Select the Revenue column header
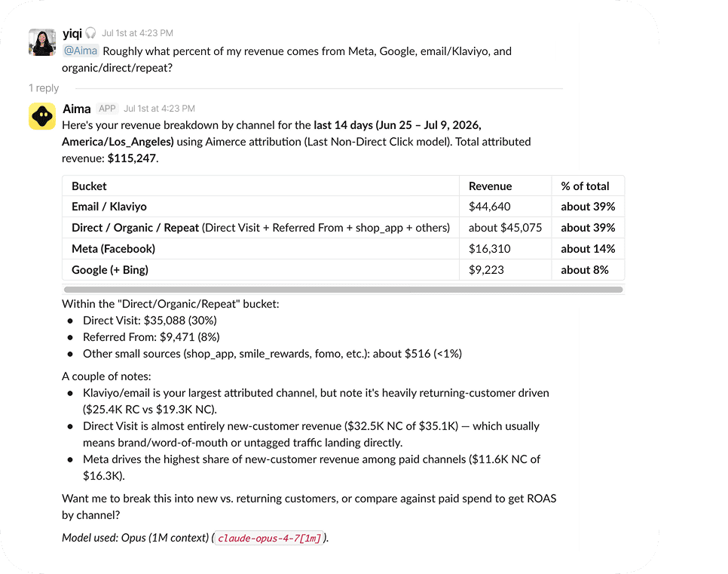The height and width of the screenshot is (574, 728). pos(491,186)
